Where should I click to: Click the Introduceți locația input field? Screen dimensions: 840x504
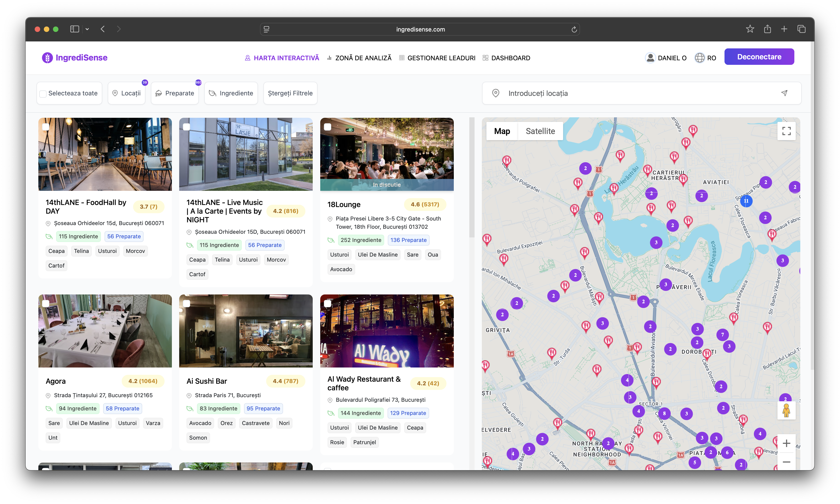click(642, 93)
